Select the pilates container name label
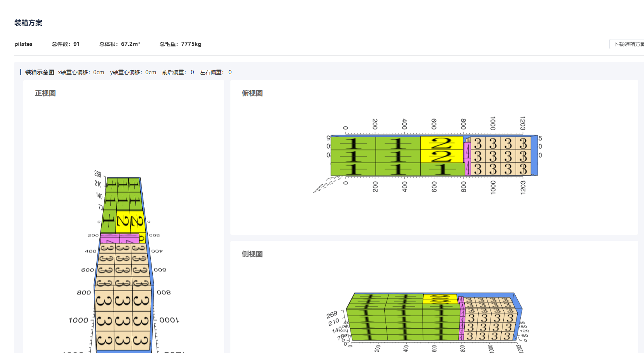 click(x=23, y=44)
